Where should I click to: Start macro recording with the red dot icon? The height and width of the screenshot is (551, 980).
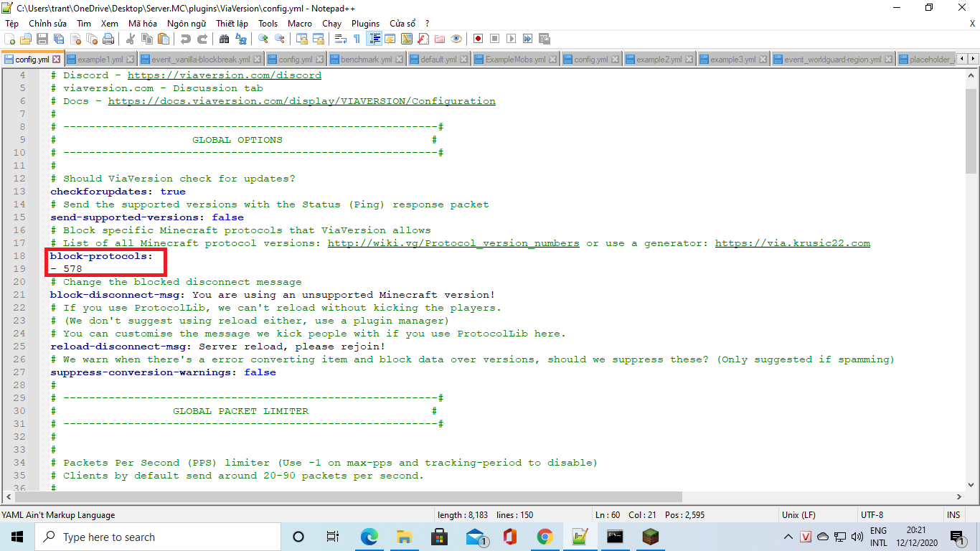point(478,39)
